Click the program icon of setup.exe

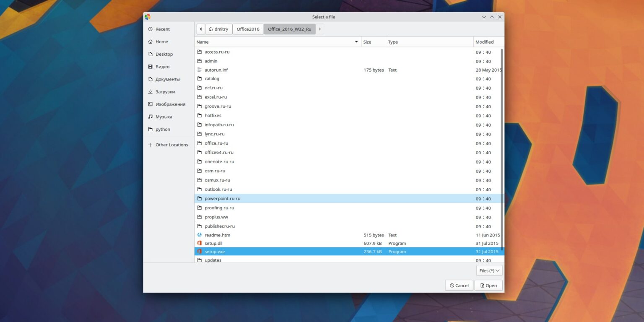(x=199, y=252)
